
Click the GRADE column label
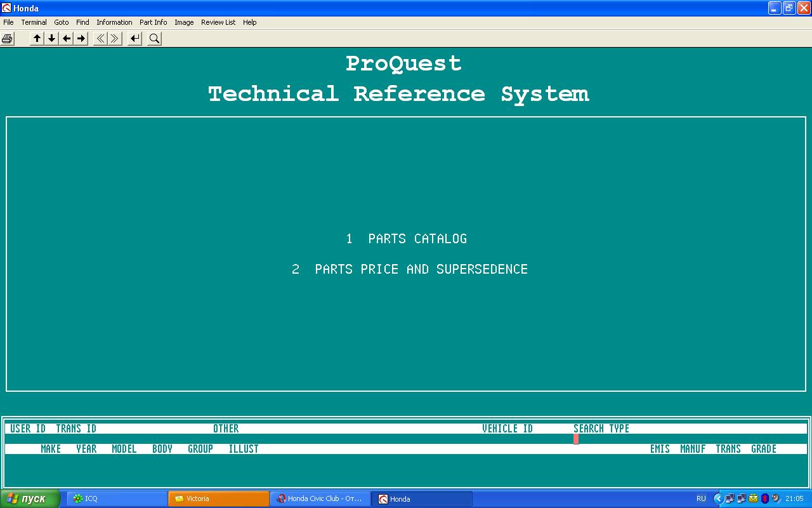tap(764, 449)
